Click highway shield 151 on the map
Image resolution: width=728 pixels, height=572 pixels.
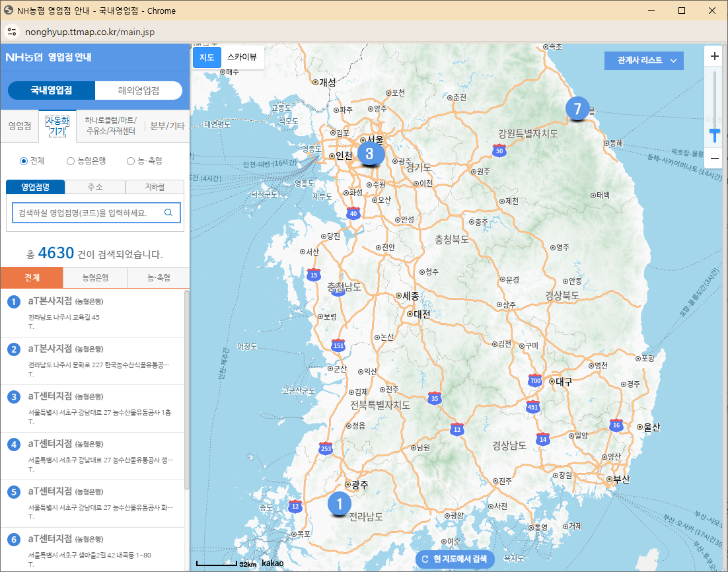[x=338, y=345]
